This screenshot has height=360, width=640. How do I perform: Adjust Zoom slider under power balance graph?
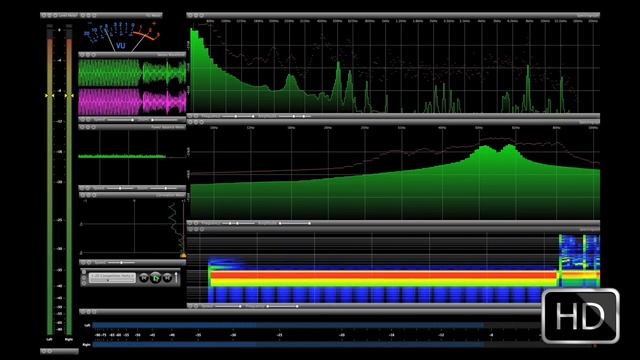coord(164,188)
